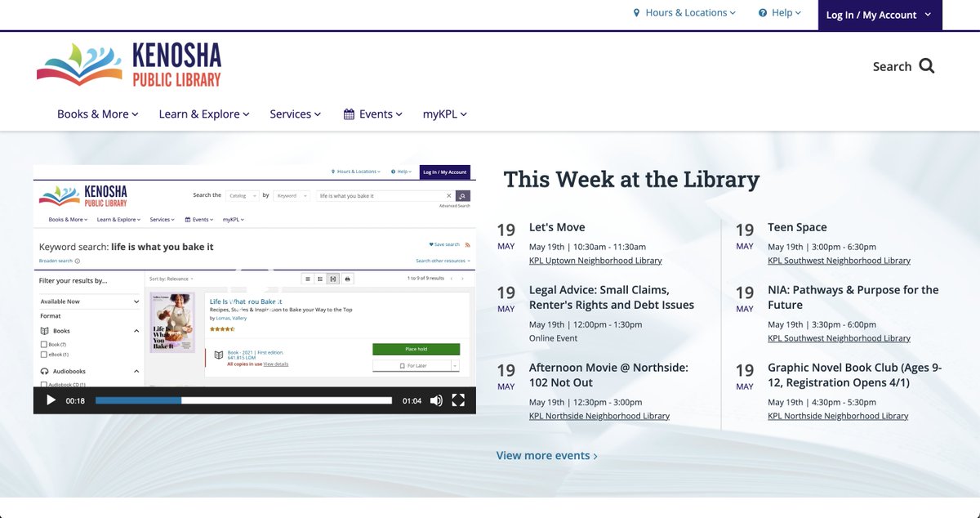Click the Hours & Locations pin icon
The width and height of the screenshot is (980, 518).
tap(637, 13)
